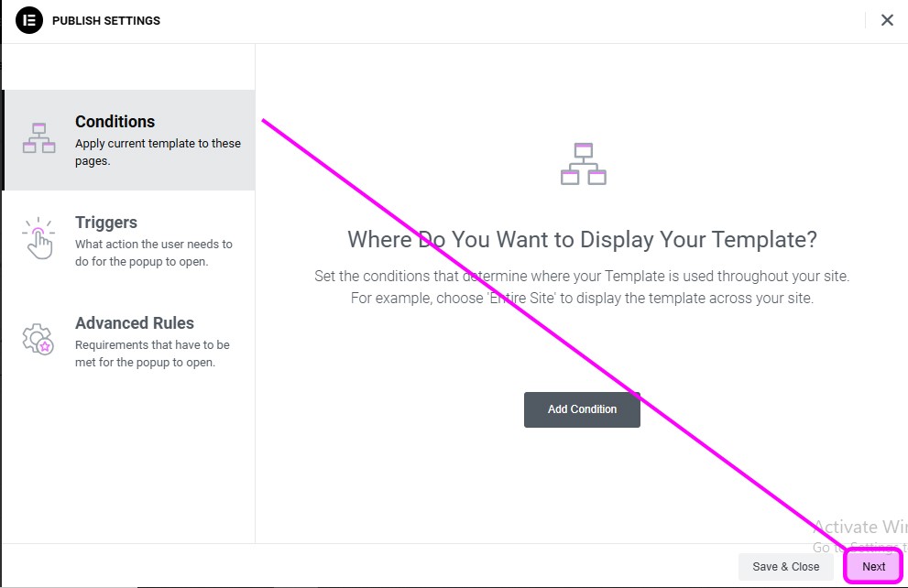Go to the Advanced Rules tab
The height and width of the screenshot is (588, 908).
click(130, 342)
